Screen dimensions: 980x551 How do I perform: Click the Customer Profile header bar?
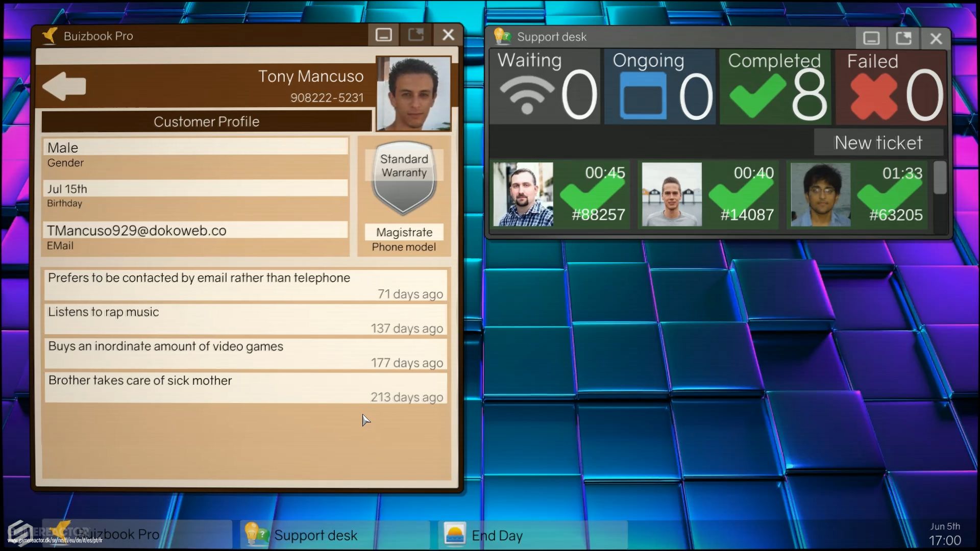[x=206, y=121]
